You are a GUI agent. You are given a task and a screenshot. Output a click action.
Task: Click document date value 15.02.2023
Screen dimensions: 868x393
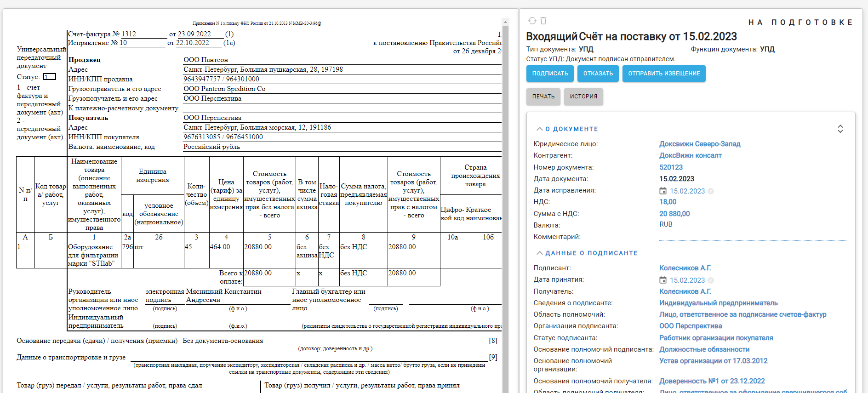tap(677, 179)
